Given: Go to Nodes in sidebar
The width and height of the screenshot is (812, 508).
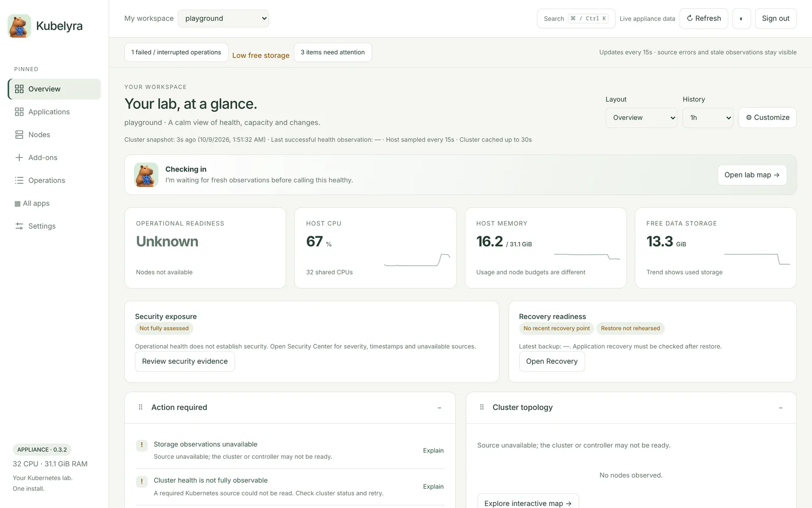Looking at the screenshot, I should [54, 135].
